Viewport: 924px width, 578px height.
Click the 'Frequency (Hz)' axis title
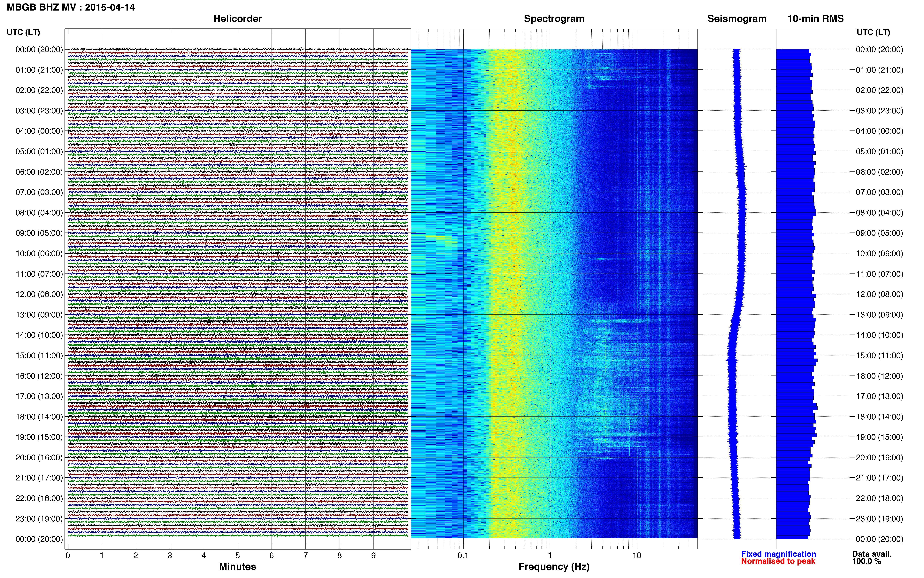554,566
